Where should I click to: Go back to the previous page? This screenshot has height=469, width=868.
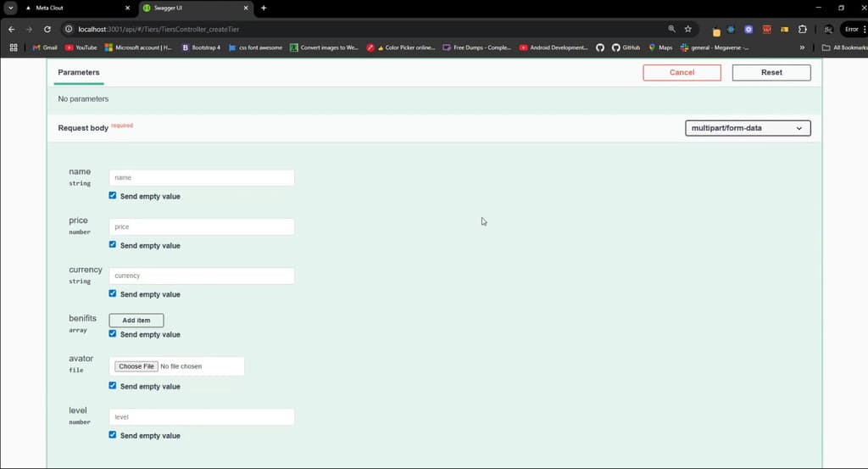coord(12,29)
